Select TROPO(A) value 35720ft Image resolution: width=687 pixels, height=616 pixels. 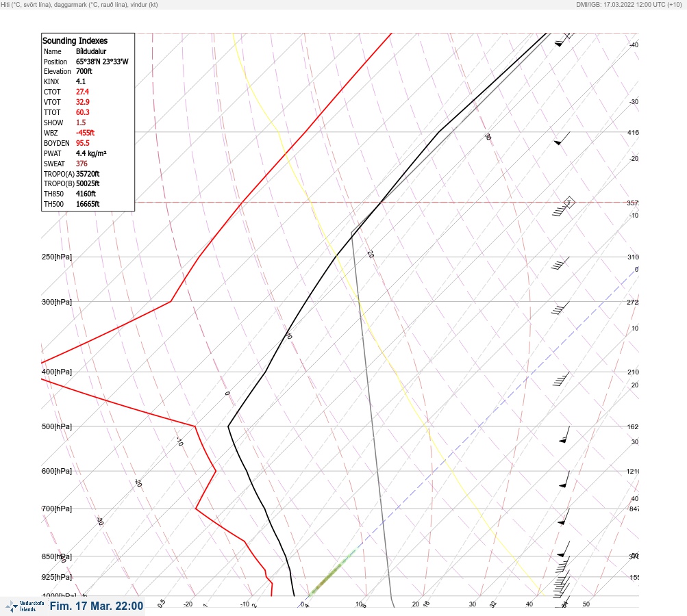coord(88,174)
